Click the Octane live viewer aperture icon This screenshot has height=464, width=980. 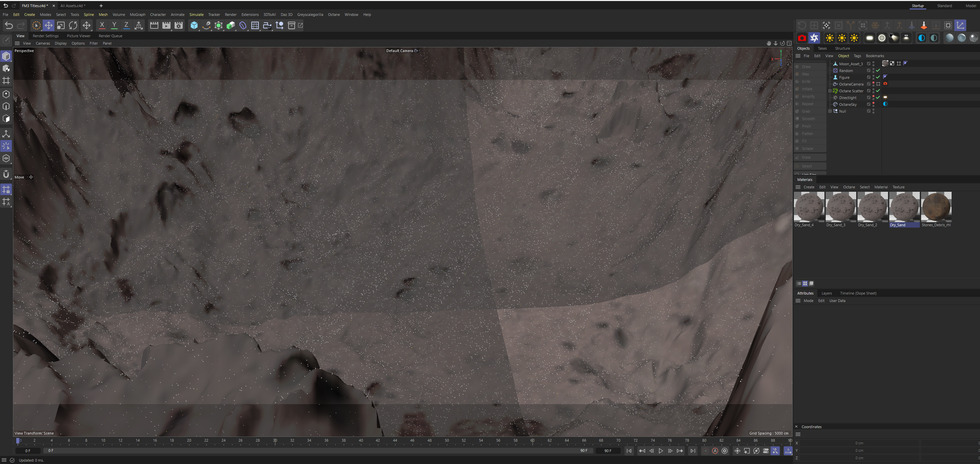(814, 38)
